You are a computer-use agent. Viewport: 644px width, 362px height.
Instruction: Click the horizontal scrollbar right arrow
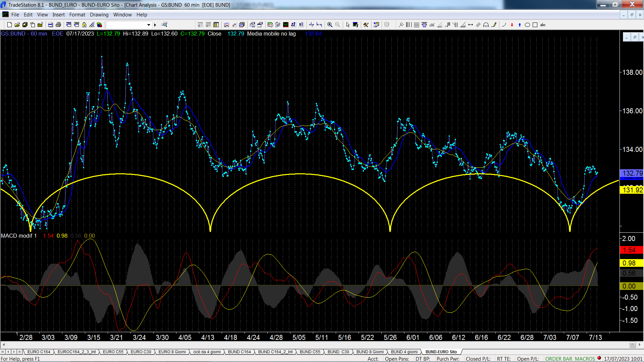(640, 345)
